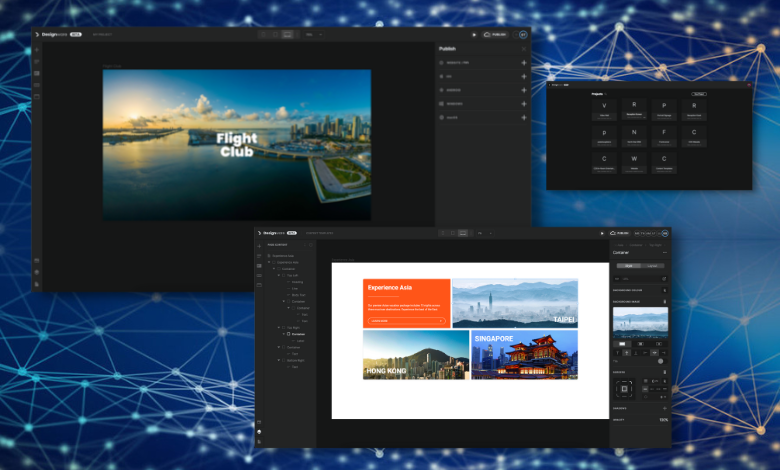Select tablet view icon in Flight Club window

pyautogui.click(x=275, y=34)
